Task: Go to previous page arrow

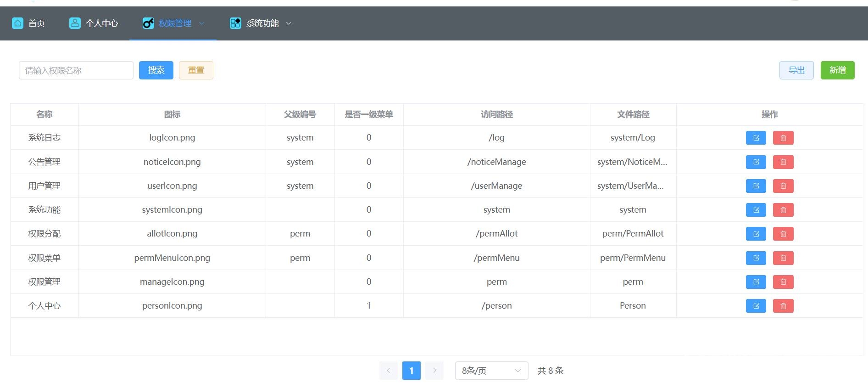Action: tap(389, 371)
